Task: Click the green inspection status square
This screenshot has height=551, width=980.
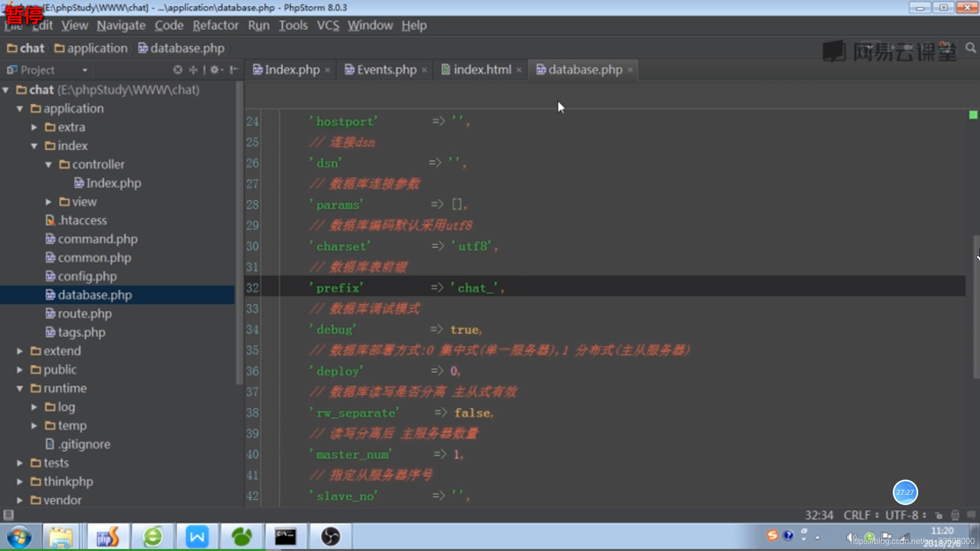Action: [973, 115]
